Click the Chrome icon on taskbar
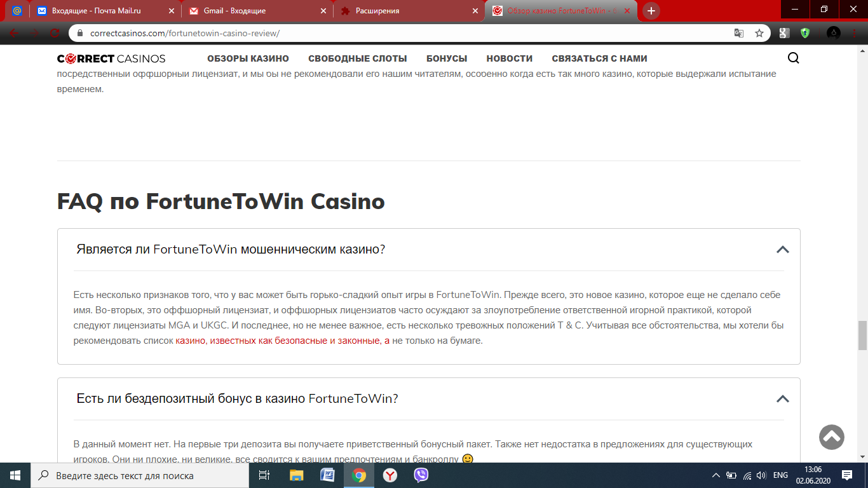This screenshot has width=868, height=488. tap(358, 475)
